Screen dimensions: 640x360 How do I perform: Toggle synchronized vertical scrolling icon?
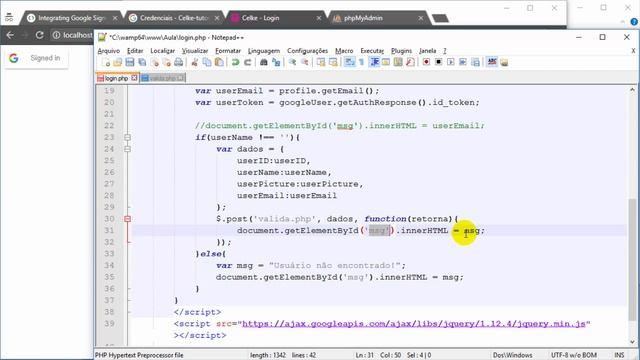pos(321,62)
